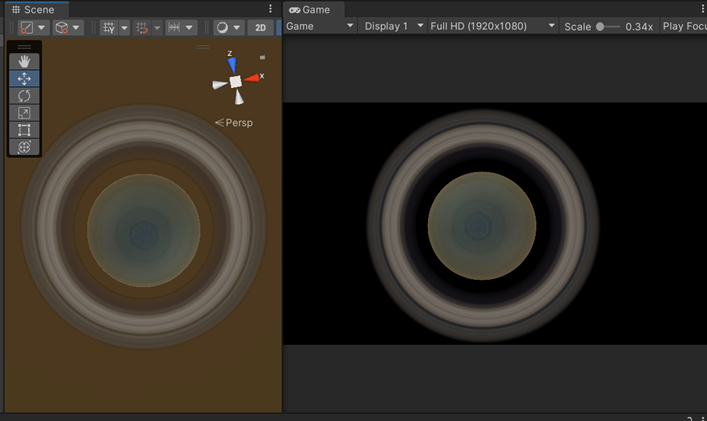Click the blue Z axis cone on gizmo
Screen dimensions: 707x421
[x=232, y=63]
